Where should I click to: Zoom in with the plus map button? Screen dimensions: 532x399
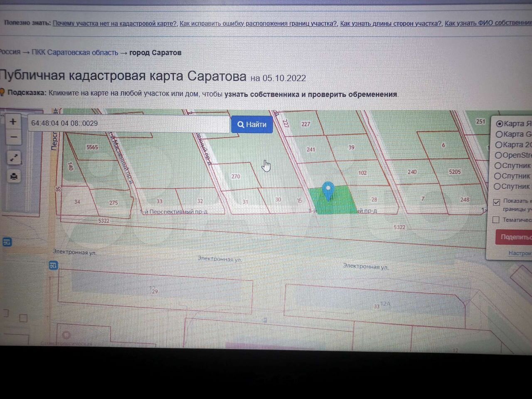click(13, 122)
